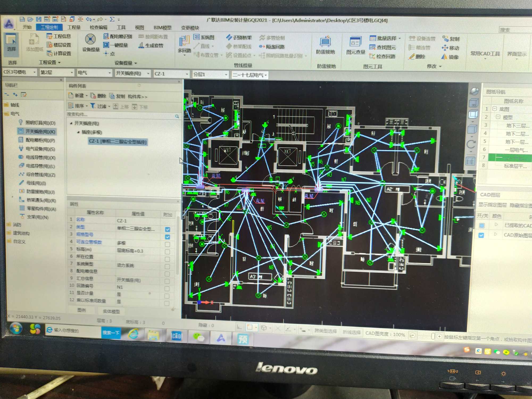Collapse the 模型 node in 图纸导航

(498, 117)
